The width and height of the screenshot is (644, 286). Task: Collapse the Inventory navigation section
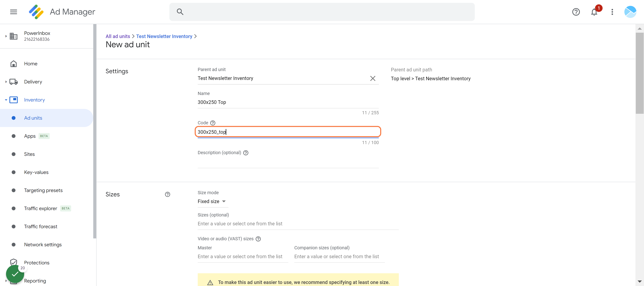point(6,100)
